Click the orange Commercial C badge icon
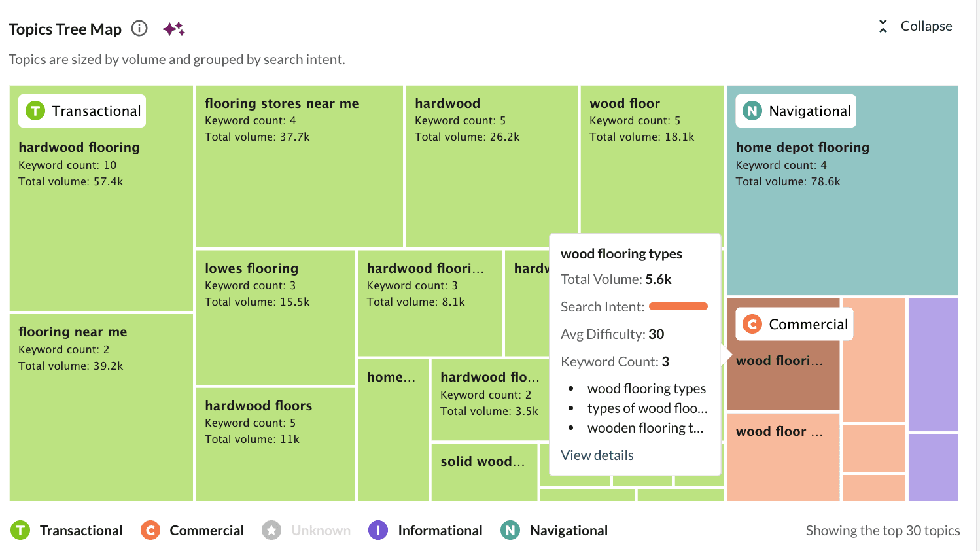The height and width of the screenshot is (551, 980). pos(752,324)
